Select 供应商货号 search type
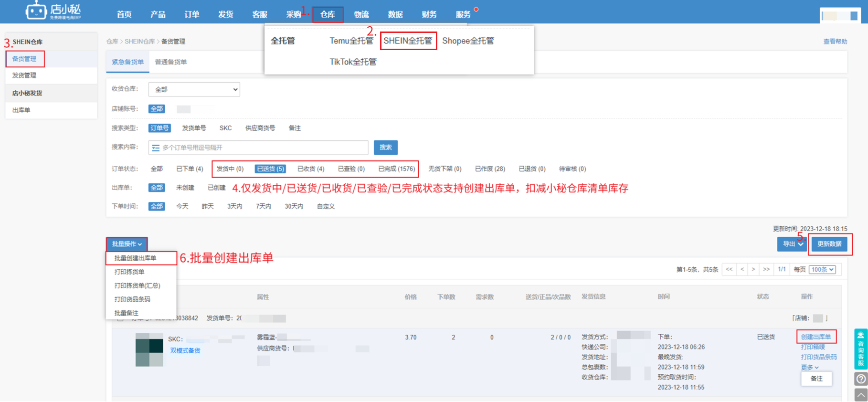 pyautogui.click(x=260, y=128)
